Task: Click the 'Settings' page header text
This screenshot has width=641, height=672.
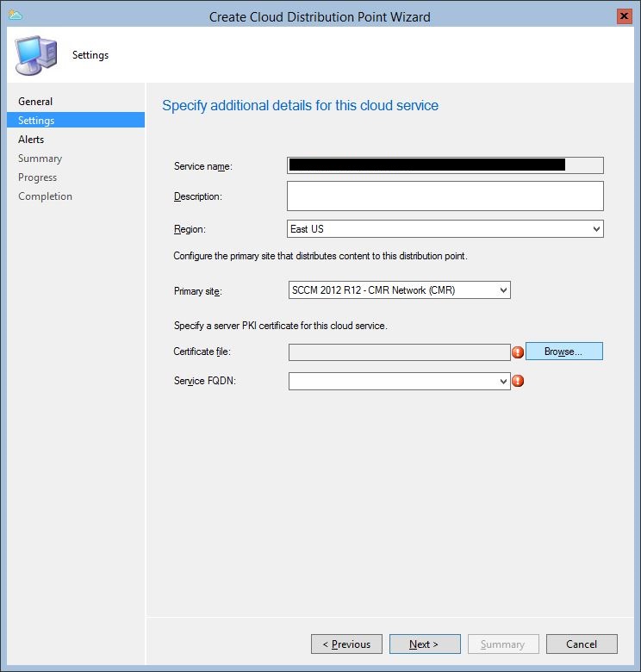Action: point(90,55)
